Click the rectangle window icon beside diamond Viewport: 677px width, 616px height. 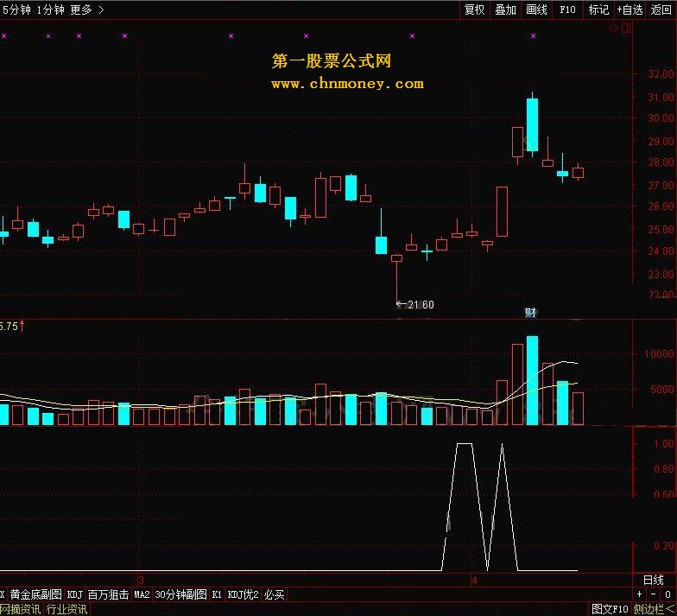coord(626,29)
